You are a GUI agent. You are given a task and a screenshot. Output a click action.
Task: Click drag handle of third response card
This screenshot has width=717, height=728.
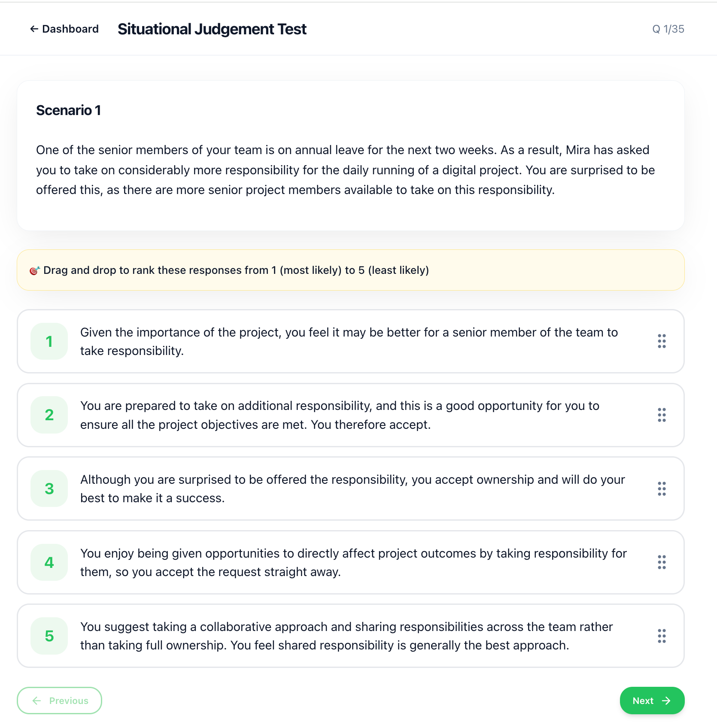(662, 488)
